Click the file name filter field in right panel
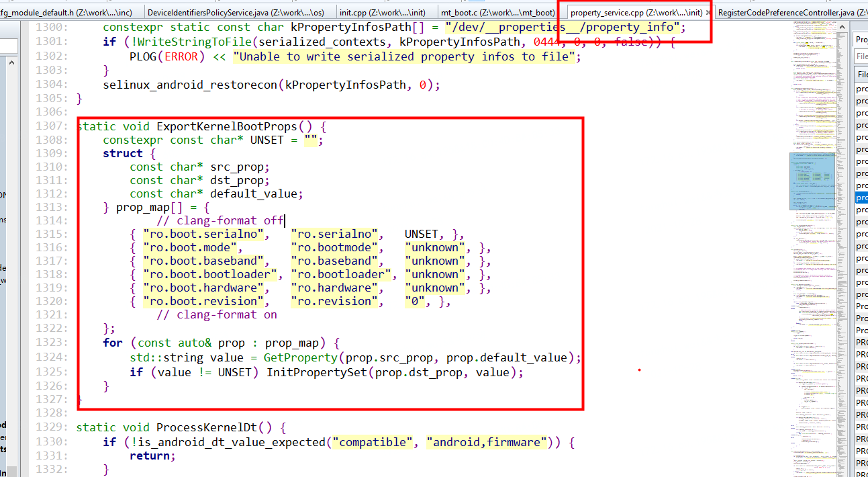 coord(861,56)
